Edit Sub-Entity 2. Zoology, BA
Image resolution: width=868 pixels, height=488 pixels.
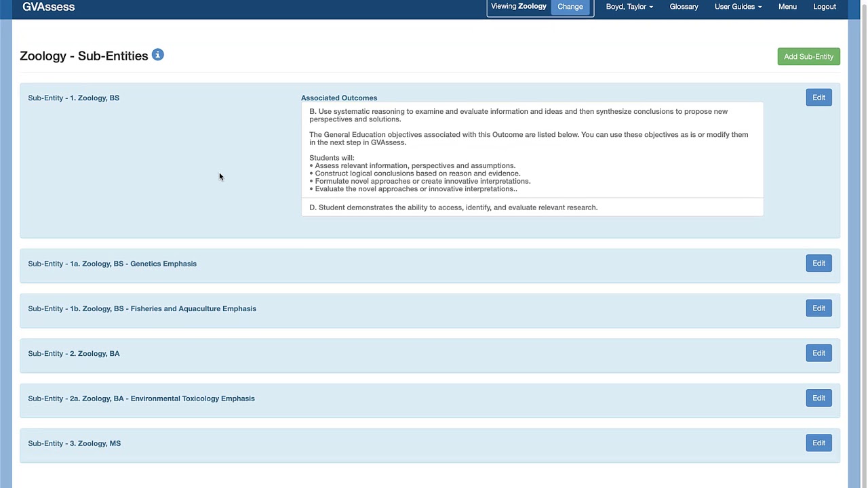(x=818, y=353)
